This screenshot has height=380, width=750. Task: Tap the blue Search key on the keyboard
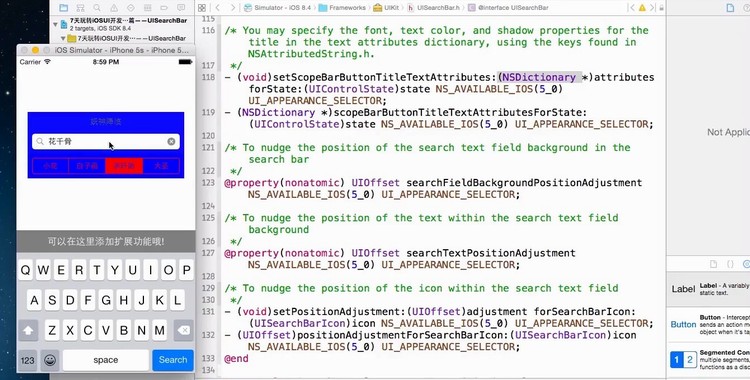173,360
